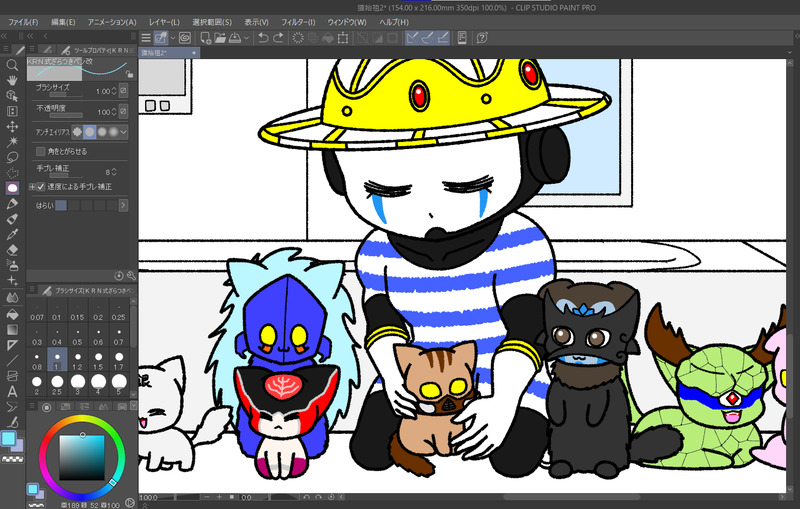Click the hue ring of color wheel
The width and height of the screenshot is (800, 509).
[82, 420]
